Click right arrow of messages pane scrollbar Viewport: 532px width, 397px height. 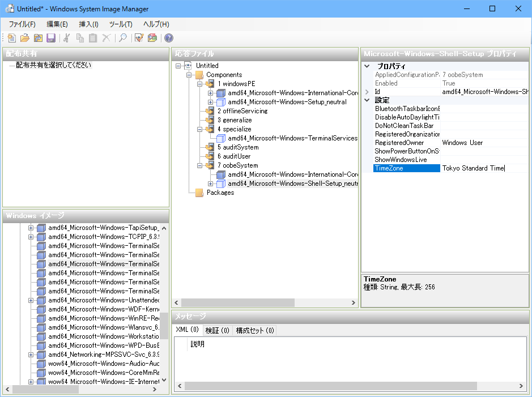pos(521,386)
